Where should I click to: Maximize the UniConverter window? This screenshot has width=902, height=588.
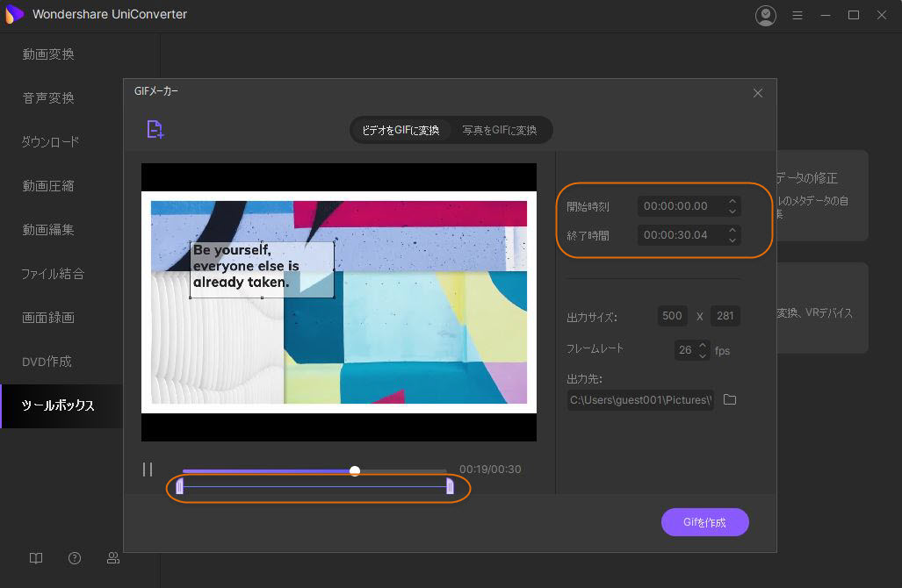854,16
